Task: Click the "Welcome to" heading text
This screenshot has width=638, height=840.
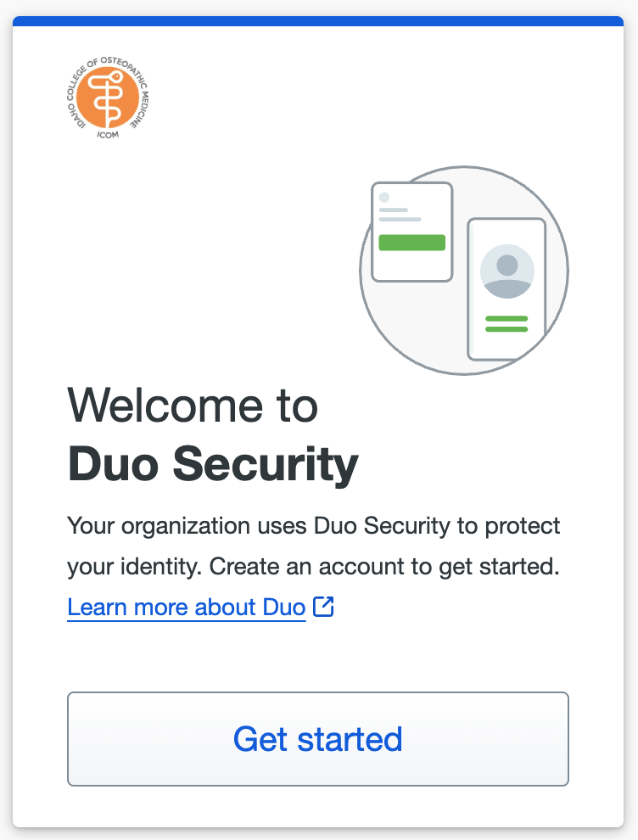Action: pyautogui.click(x=193, y=406)
